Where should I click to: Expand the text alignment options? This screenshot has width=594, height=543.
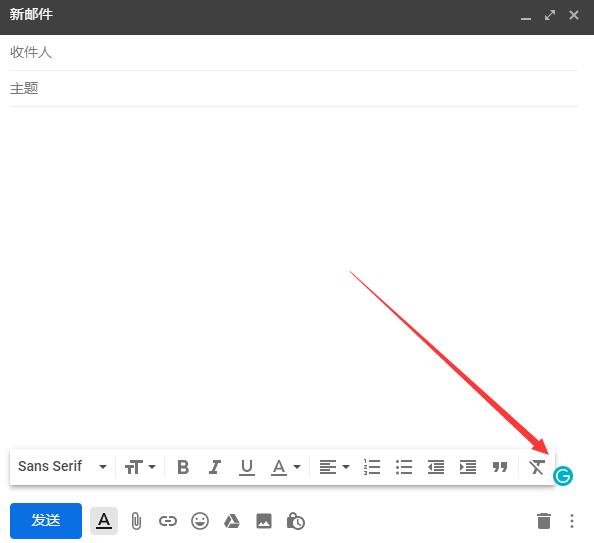pyautogui.click(x=334, y=467)
